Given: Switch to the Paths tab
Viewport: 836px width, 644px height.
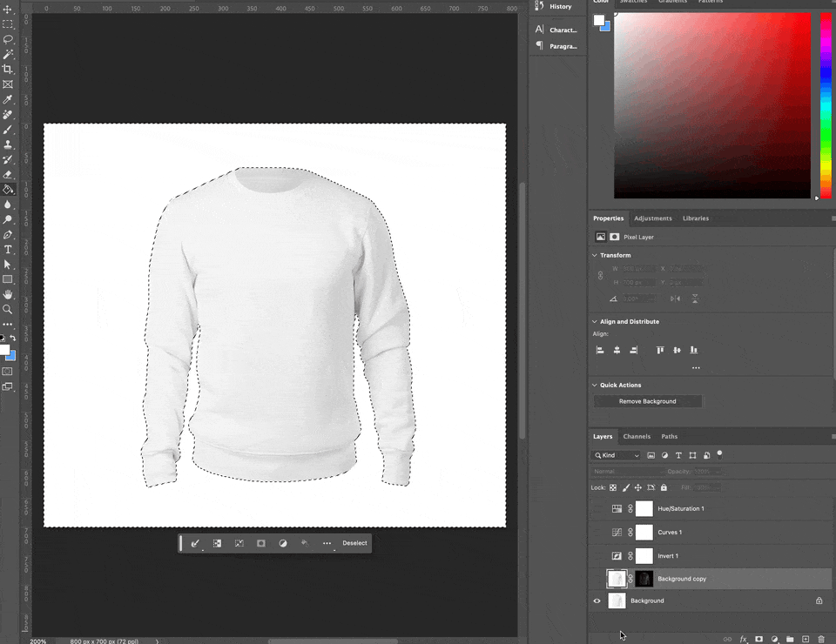Looking at the screenshot, I should tap(669, 436).
